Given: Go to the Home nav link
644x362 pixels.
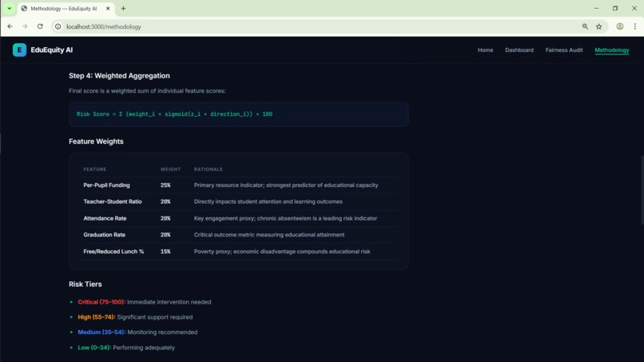Looking at the screenshot, I should [x=485, y=50].
